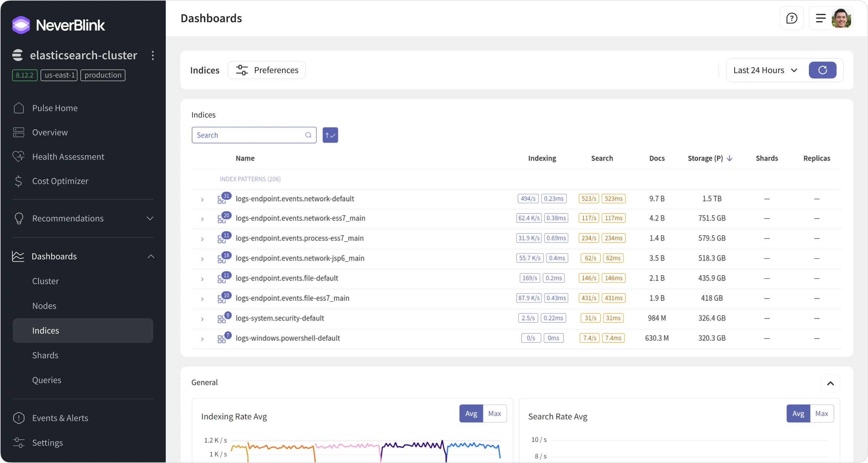868x463 pixels.
Task: Click the 630.3 M docs value
Action: (x=657, y=338)
